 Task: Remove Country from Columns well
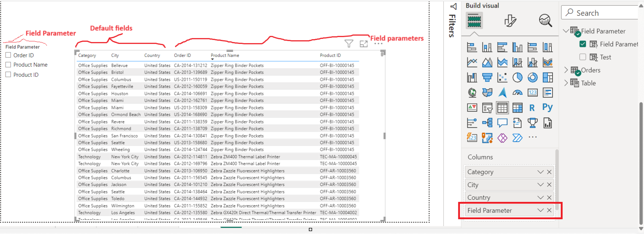pyautogui.click(x=549, y=197)
